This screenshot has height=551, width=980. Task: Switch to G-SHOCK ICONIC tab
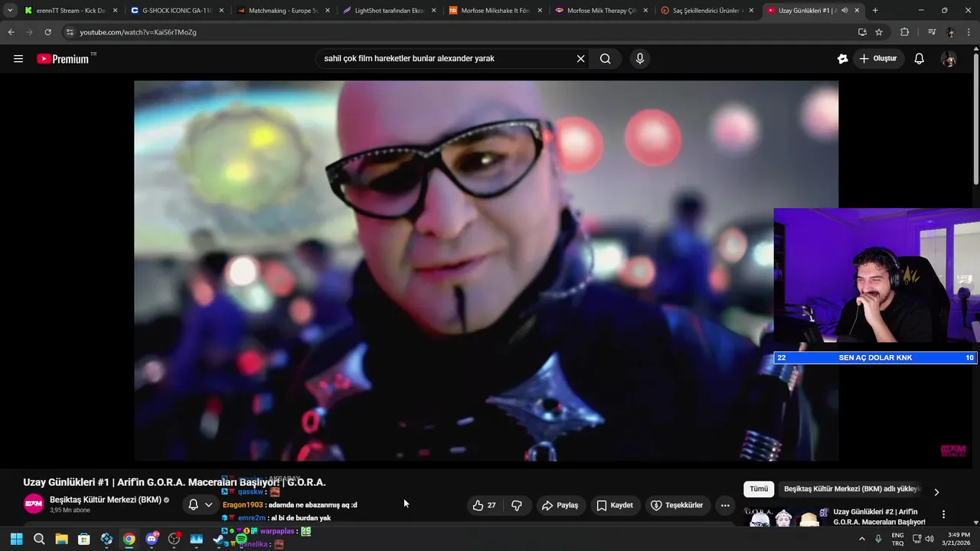pyautogui.click(x=178, y=11)
